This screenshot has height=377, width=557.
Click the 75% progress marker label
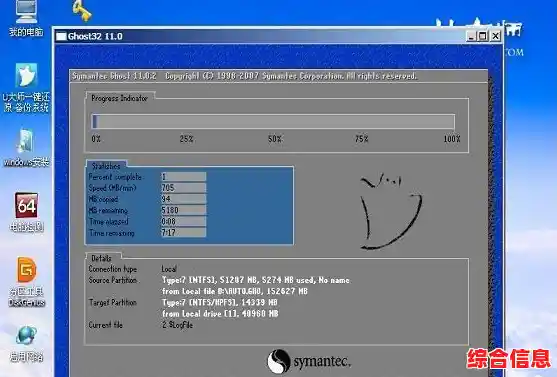click(362, 139)
